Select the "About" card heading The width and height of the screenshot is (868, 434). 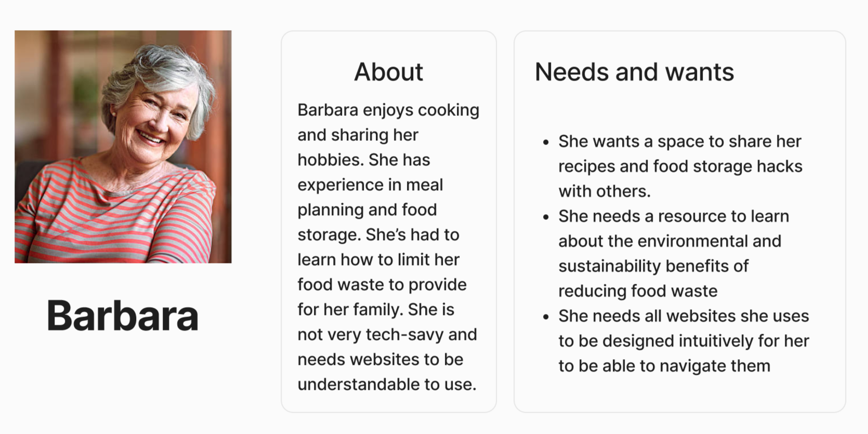[x=388, y=72]
